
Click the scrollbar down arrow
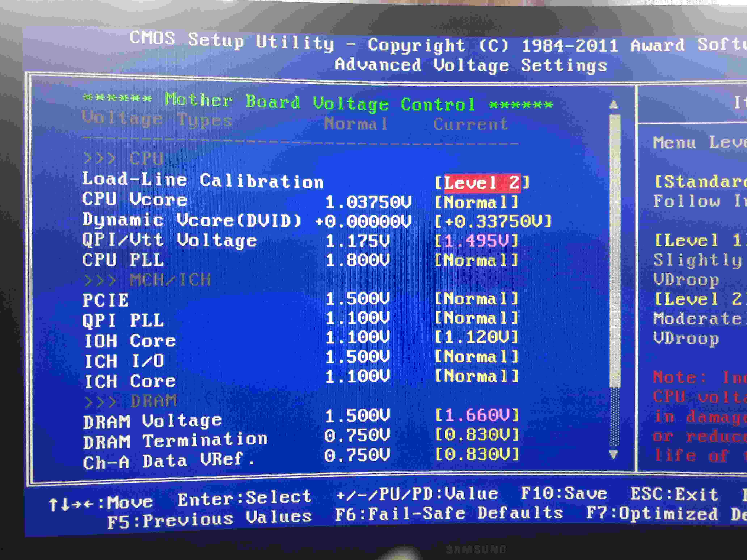(614, 454)
